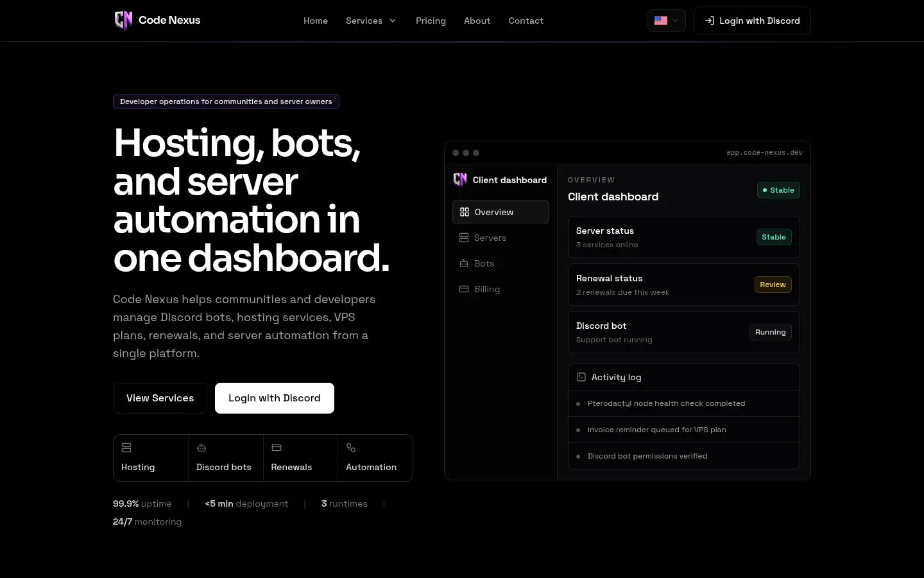Viewport: 924px width, 578px height.
Task: Select the Discord bot card title
Action: (x=601, y=326)
